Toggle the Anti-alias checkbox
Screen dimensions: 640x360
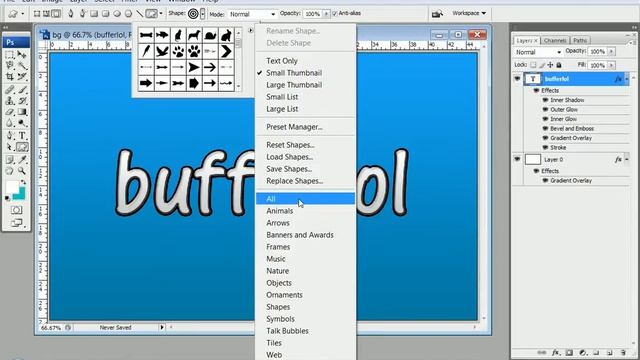tap(335, 13)
